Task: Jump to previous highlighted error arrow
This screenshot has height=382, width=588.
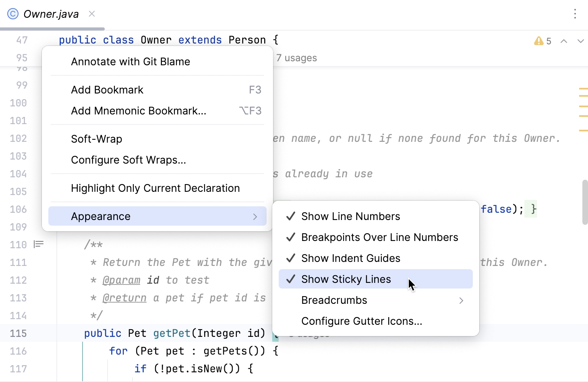Action: [x=564, y=41]
